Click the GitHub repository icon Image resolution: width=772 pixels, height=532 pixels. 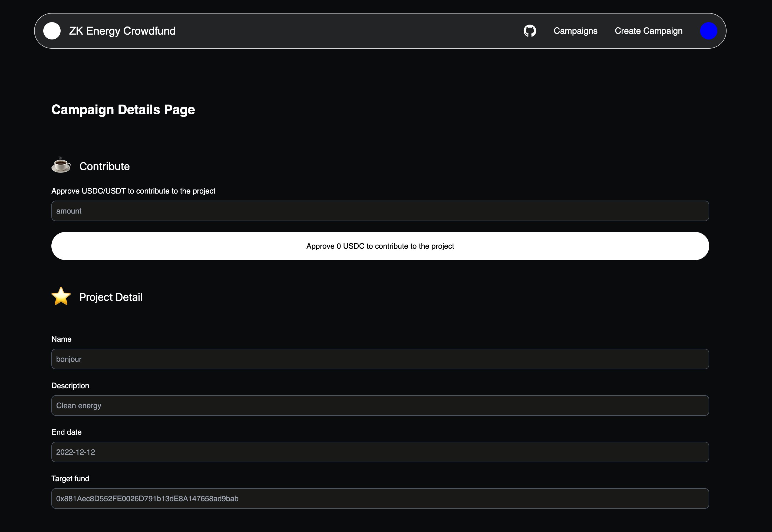530,31
